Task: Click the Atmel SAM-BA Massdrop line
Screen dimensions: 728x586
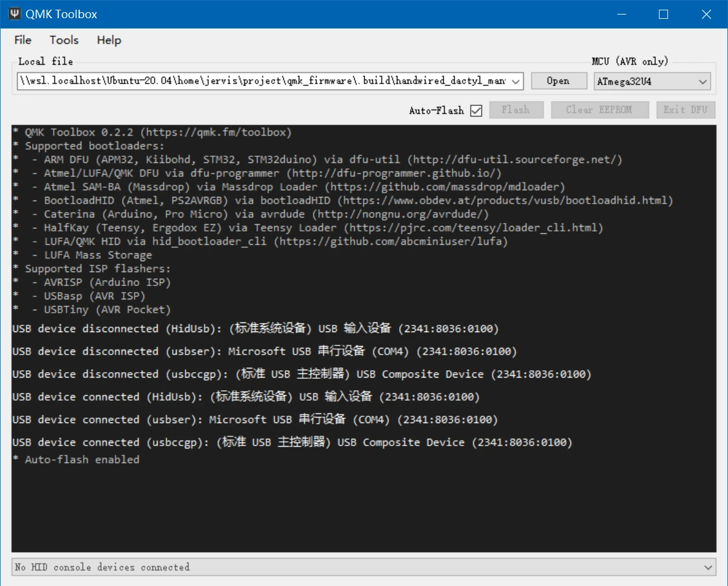Action: 289,187
